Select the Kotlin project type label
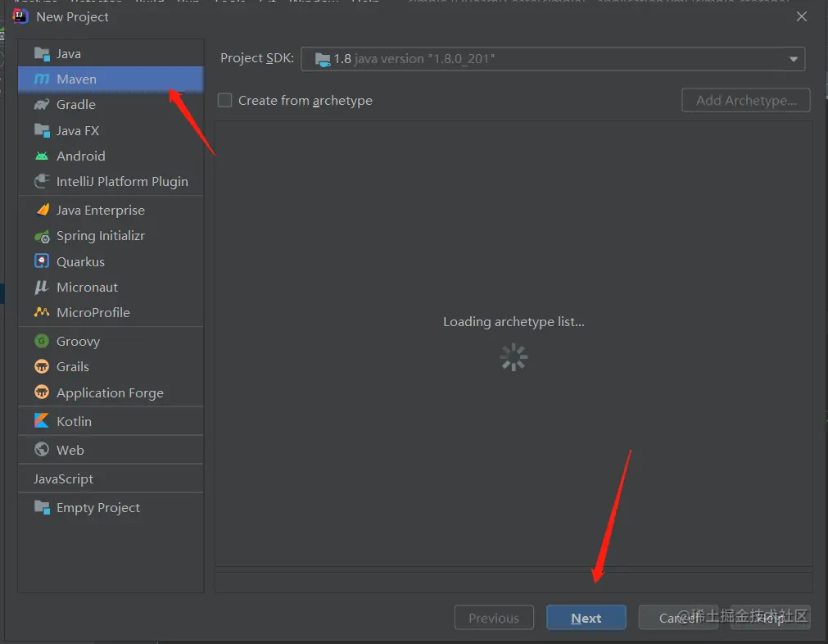The width and height of the screenshot is (828, 644). tap(74, 421)
